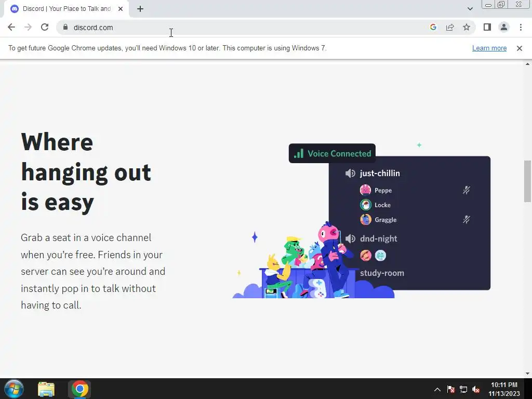
Task: Click Locke's avatar
Action: coord(365,205)
